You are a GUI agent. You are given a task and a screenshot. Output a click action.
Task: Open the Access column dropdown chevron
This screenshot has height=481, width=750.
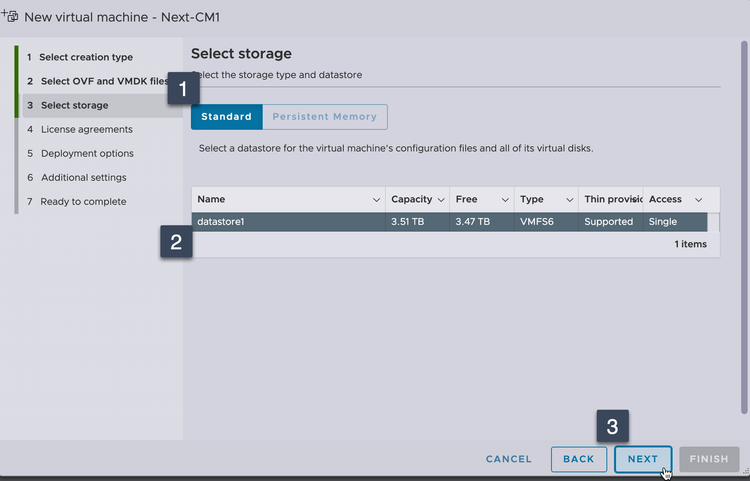coord(699,200)
